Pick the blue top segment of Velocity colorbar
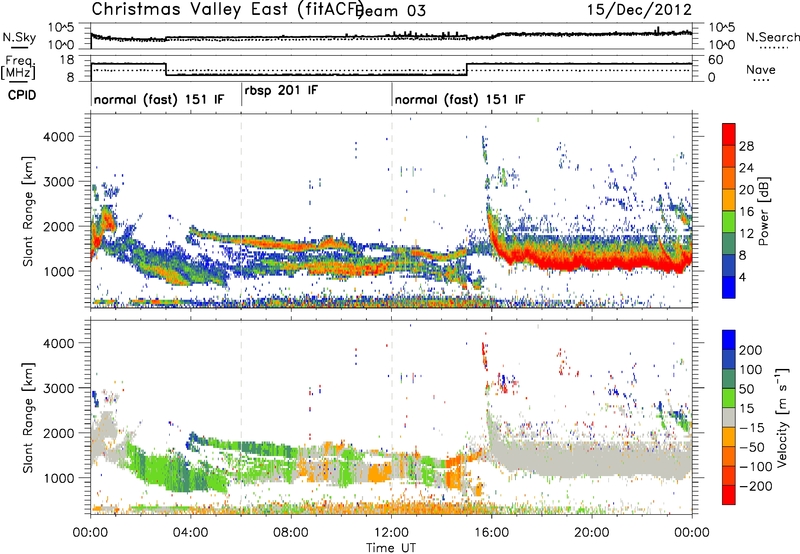 pos(729,340)
